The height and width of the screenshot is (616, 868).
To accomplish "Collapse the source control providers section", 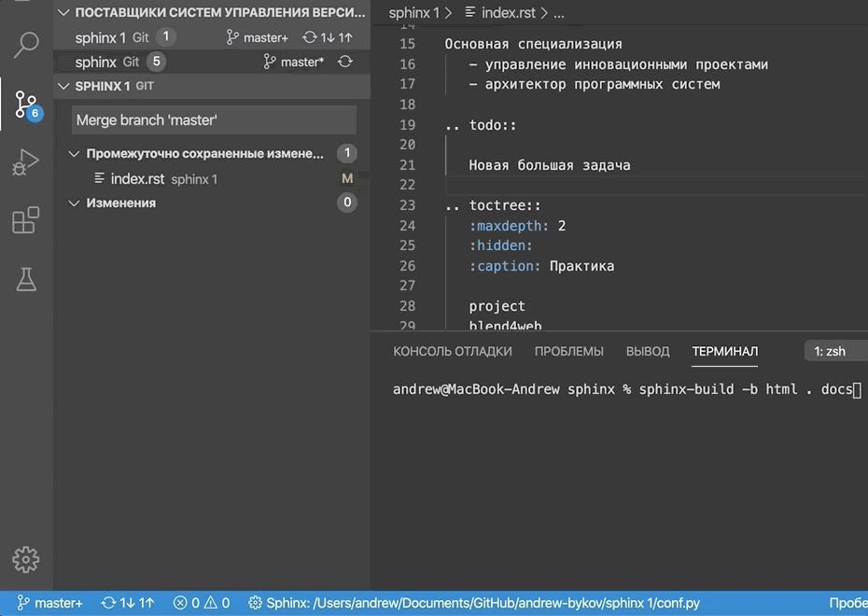I will pos(63,13).
